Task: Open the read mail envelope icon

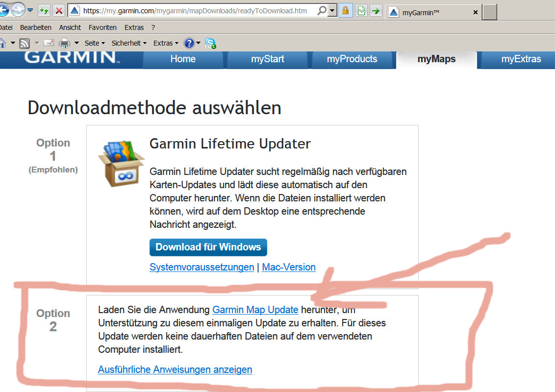Action: coord(49,43)
